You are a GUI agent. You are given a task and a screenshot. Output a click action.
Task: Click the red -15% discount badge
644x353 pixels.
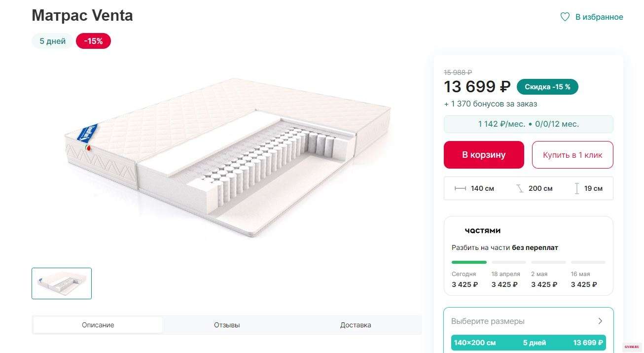(x=93, y=41)
